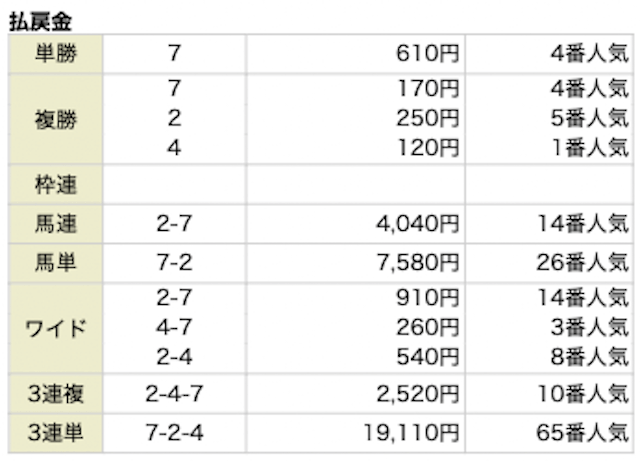This screenshot has height=461, width=640.
Task: Select the ワイド row header cell
Action: tap(56, 328)
